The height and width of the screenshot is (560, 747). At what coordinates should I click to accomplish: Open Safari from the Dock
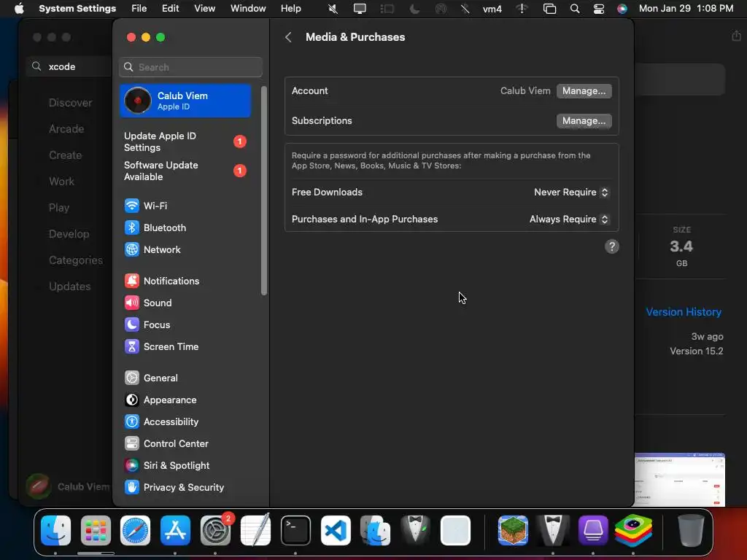click(x=135, y=531)
